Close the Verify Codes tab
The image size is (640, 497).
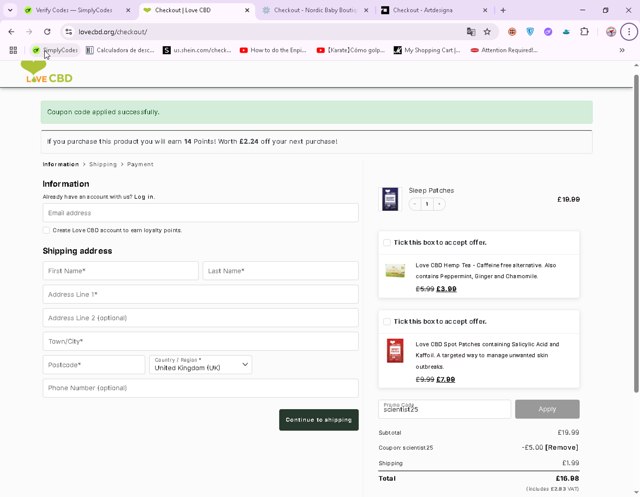tap(128, 10)
